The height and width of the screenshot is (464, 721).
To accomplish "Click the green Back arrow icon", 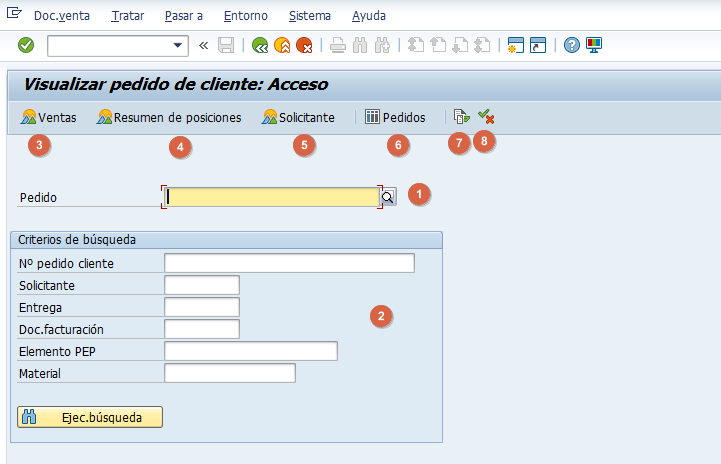I will pyautogui.click(x=260, y=45).
